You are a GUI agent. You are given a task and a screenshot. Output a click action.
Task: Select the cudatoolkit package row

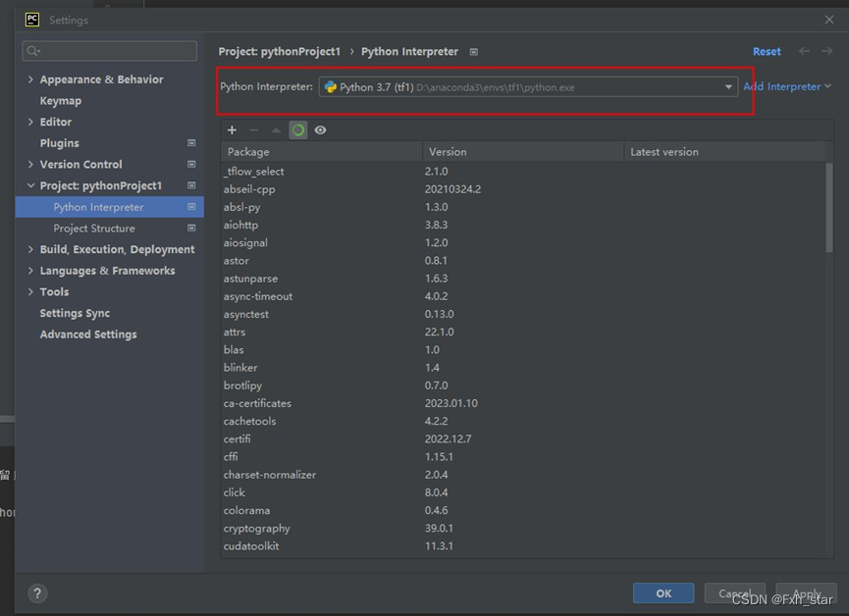(522, 546)
